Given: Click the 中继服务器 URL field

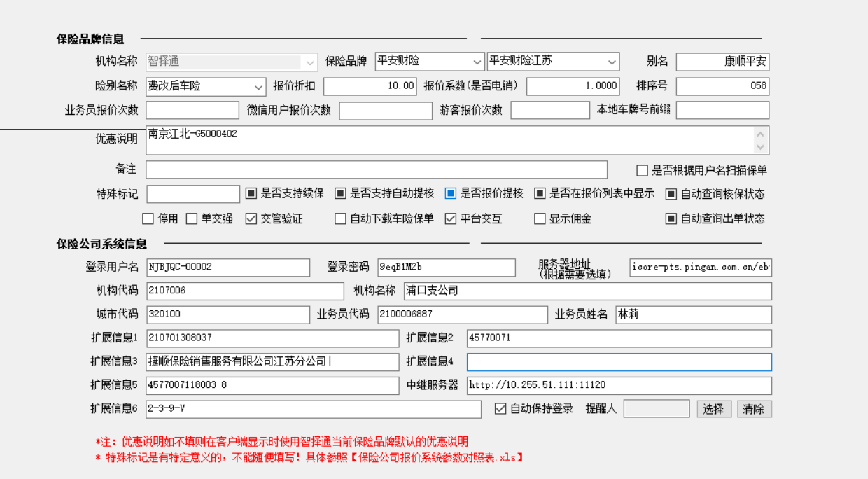Looking at the screenshot, I should click(x=619, y=385).
